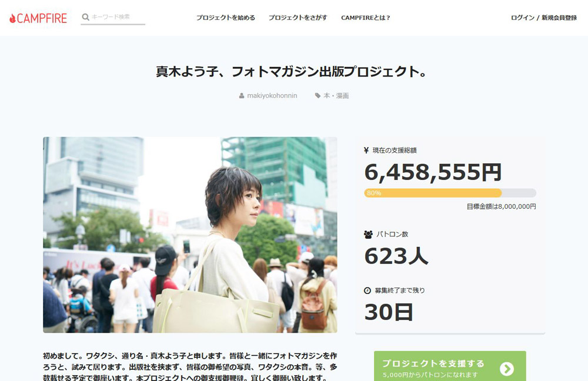This screenshot has width=588, height=381.
Task: Click the makiyokohonnin author link
Action: (272, 96)
